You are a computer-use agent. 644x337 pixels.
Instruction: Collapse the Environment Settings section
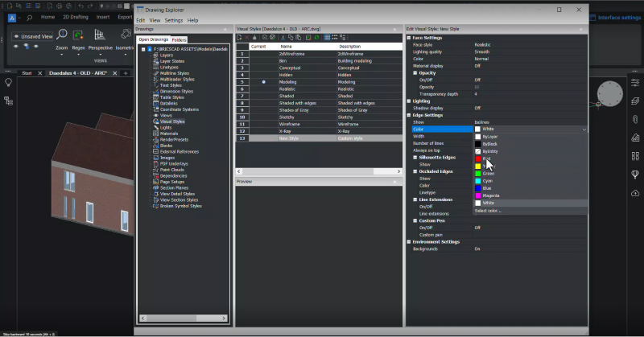coord(409,242)
